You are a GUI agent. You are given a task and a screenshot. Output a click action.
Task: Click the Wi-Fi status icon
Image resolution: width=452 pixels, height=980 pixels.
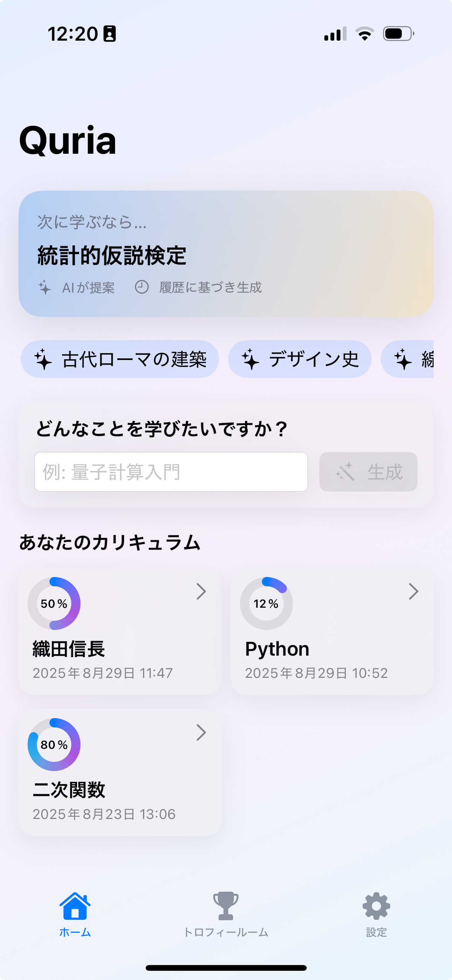pyautogui.click(x=364, y=34)
